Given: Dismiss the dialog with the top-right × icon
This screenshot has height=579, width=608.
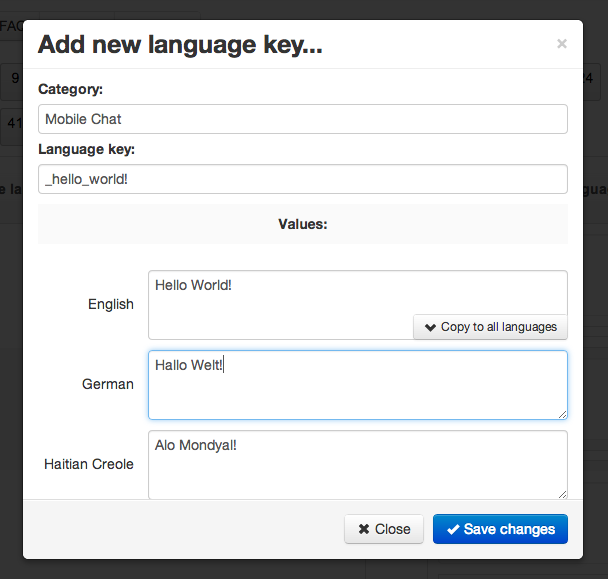Looking at the screenshot, I should [561, 44].
